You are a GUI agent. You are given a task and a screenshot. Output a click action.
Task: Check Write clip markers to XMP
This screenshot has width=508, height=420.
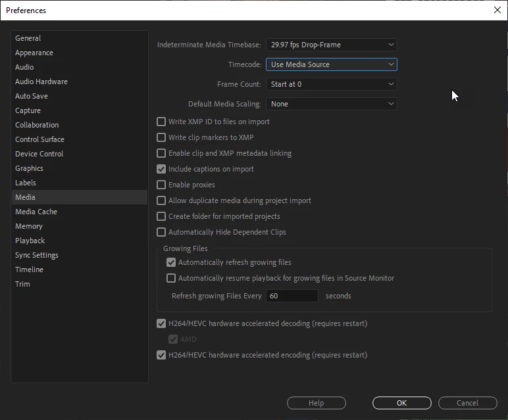[161, 137]
